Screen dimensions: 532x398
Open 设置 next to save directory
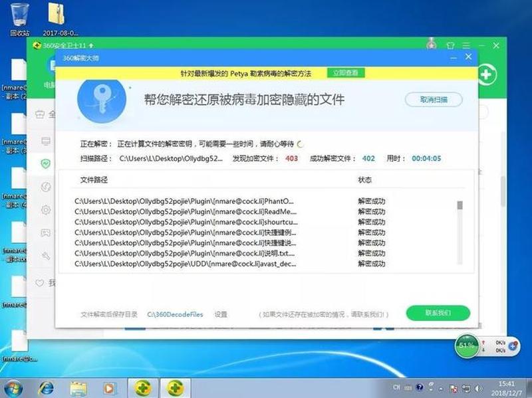(x=221, y=314)
